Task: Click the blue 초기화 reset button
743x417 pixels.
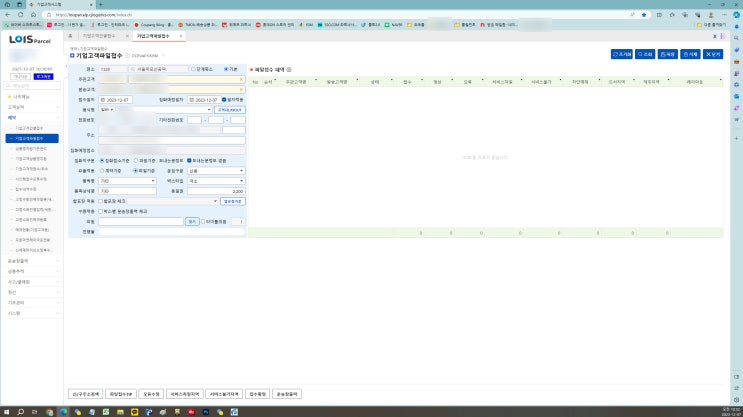Action: 622,54
